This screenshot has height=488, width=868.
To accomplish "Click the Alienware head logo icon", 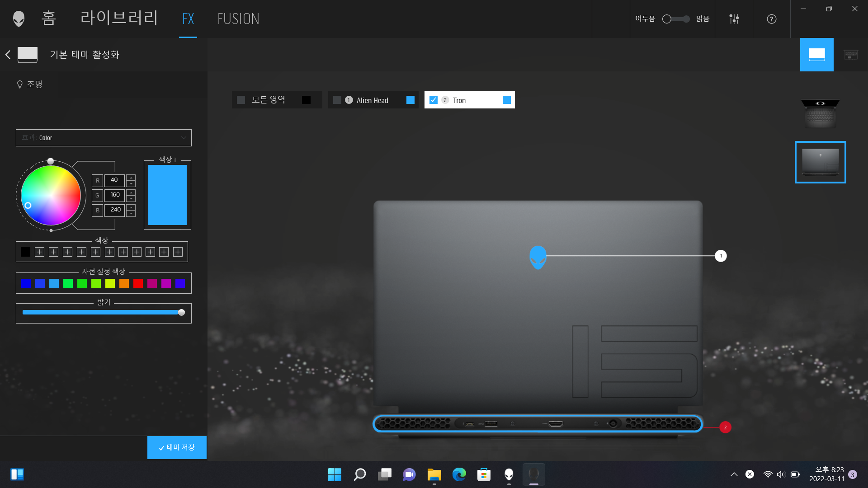I will [19, 19].
